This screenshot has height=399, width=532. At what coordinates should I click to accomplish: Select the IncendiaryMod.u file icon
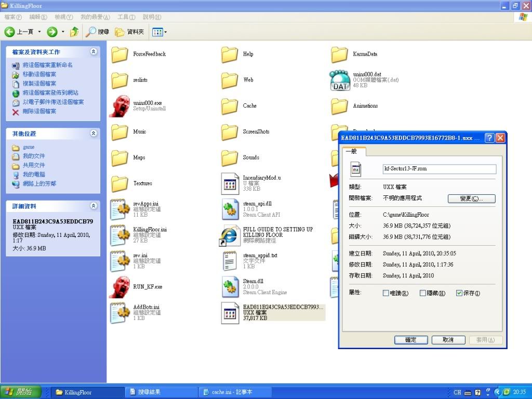click(230, 183)
